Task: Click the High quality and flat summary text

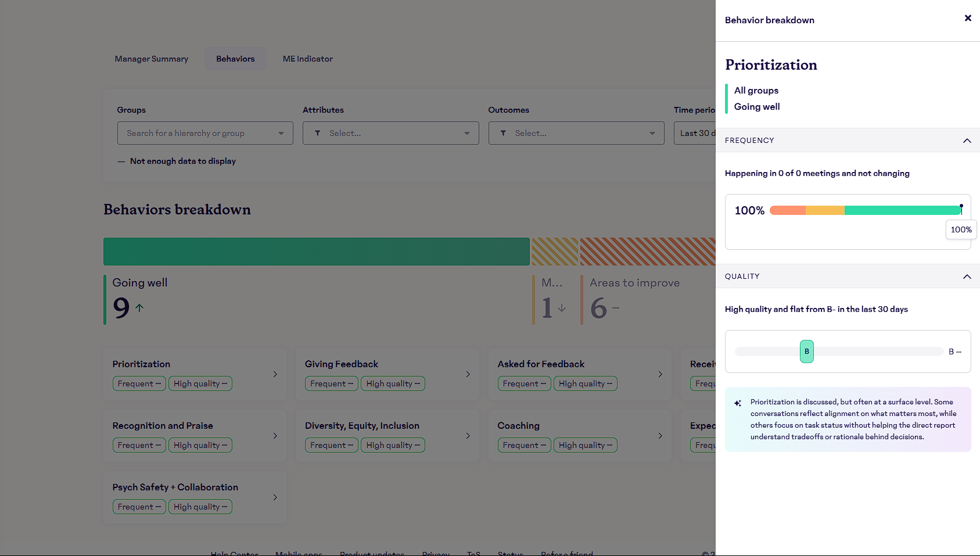Action: 816,309
